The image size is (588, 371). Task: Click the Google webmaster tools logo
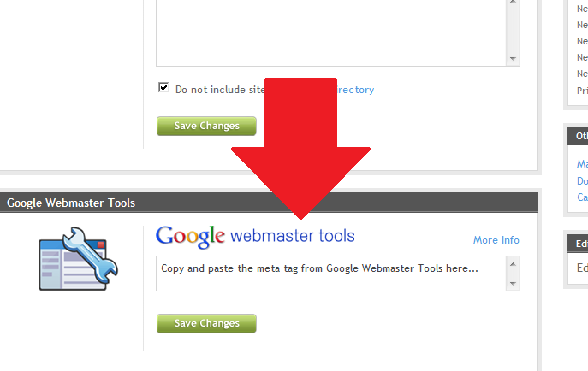point(255,237)
